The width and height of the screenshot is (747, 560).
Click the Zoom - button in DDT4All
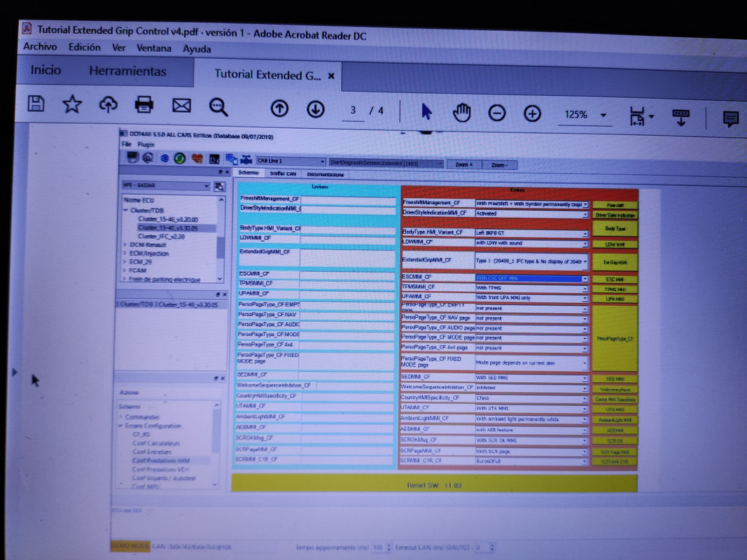(499, 165)
